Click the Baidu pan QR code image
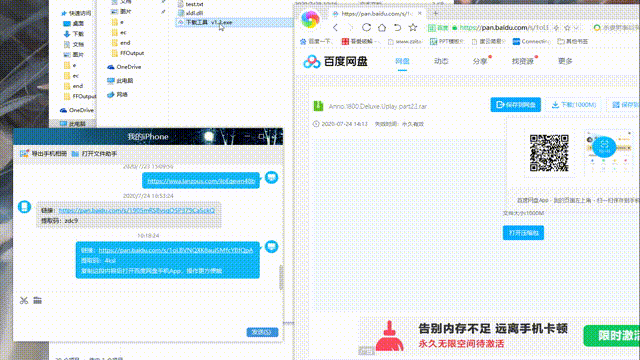640x360 pixels. (549, 153)
